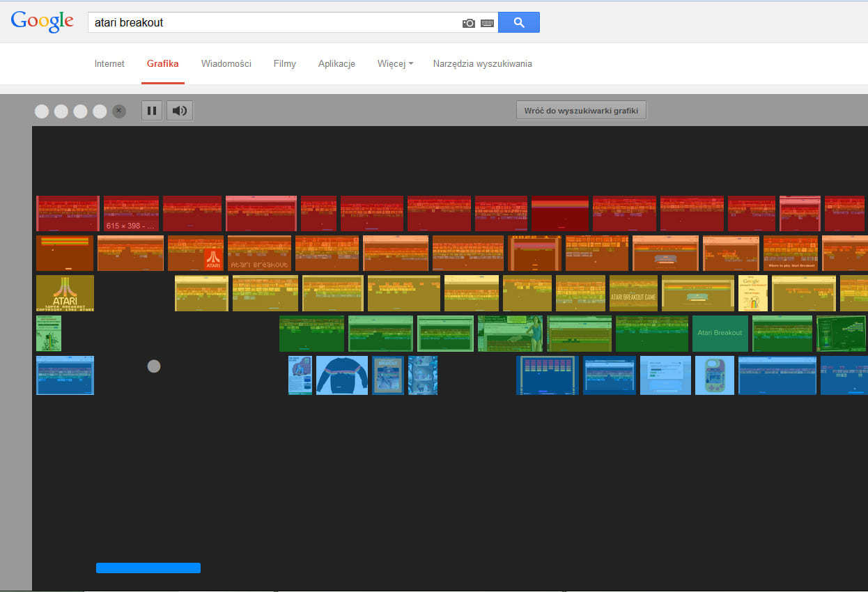Open Narzędzia wyszukiwania search tools
The image size is (868, 592).
483,63
